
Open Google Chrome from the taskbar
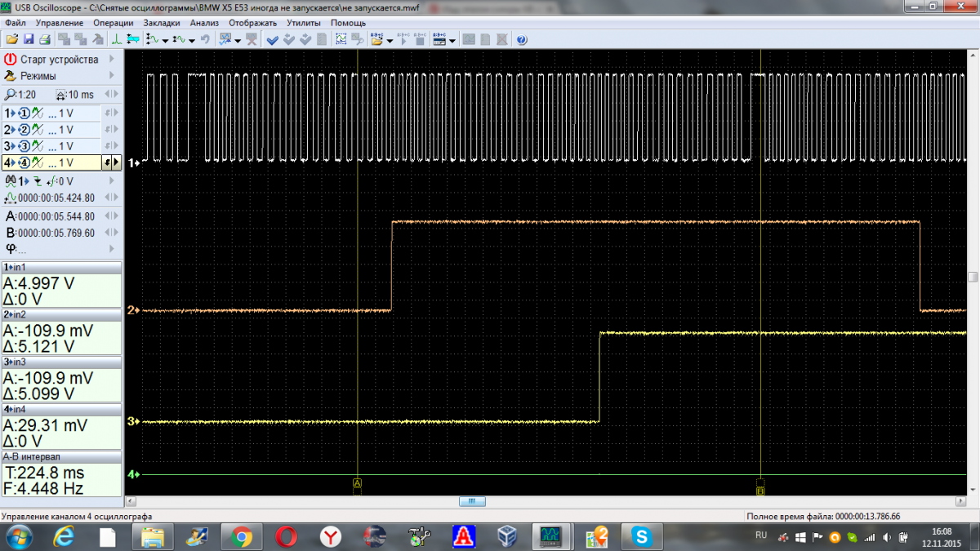coord(241,536)
